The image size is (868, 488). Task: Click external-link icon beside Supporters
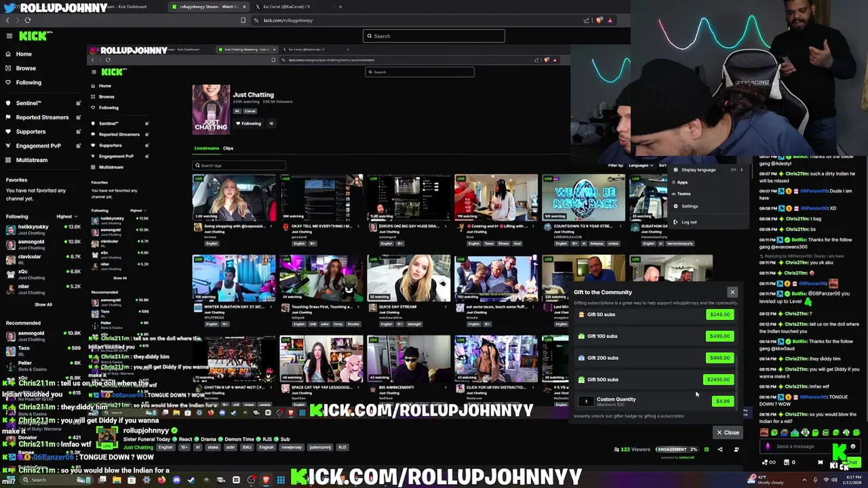pyautogui.click(x=79, y=131)
